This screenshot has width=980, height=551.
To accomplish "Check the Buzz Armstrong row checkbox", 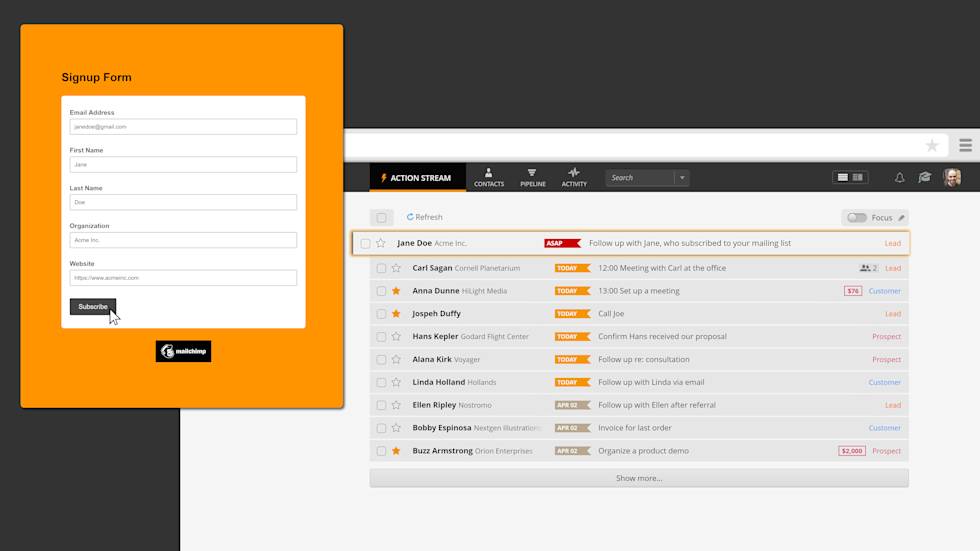I will pos(381,451).
